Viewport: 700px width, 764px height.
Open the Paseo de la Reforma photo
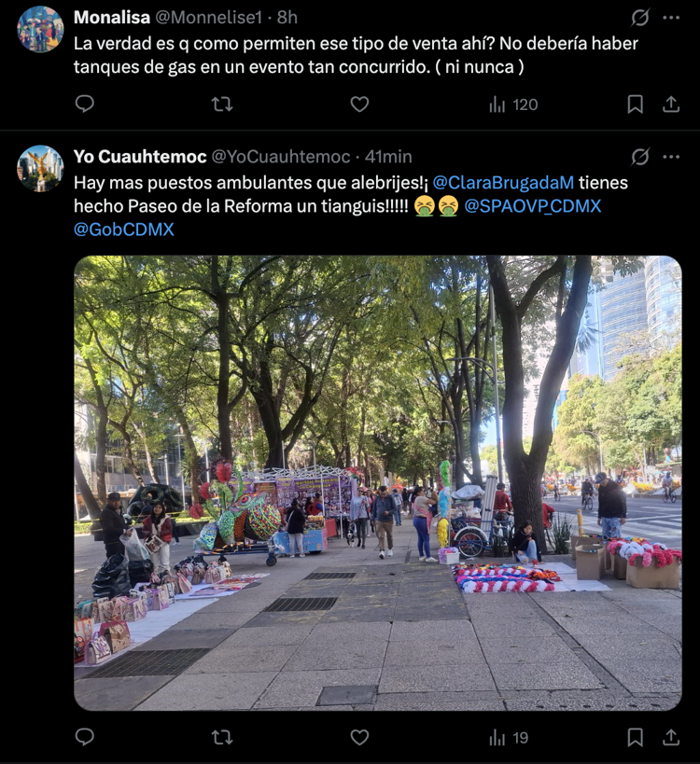tap(378, 483)
